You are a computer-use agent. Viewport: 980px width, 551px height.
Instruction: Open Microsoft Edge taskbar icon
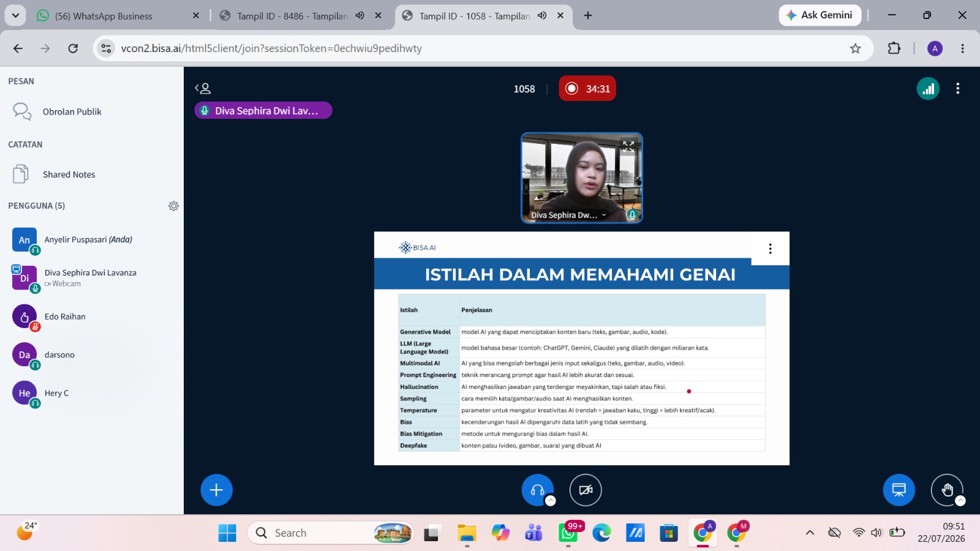pyautogui.click(x=601, y=533)
